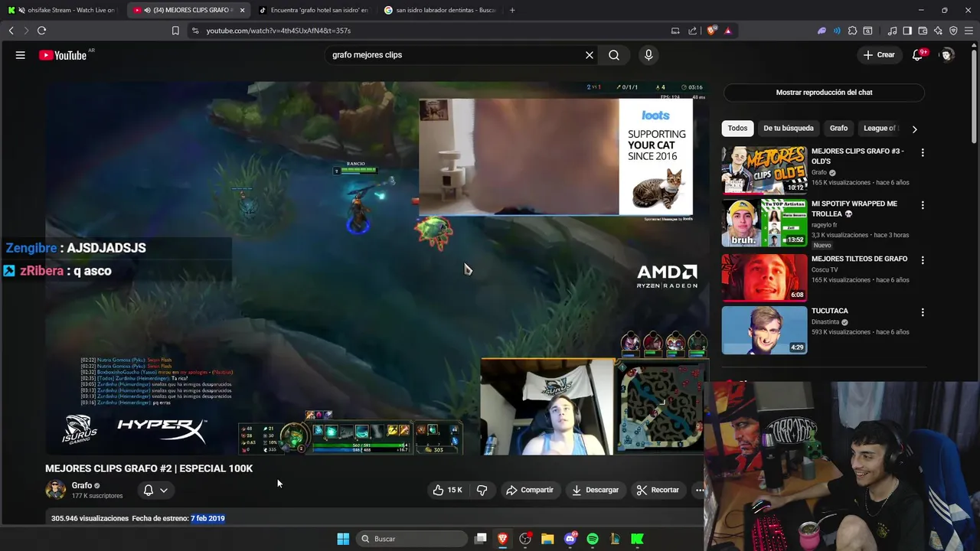This screenshot has width=980, height=551.
Task: Open options for MI SPOTIFY WRAPPED video
Action: pyautogui.click(x=923, y=205)
